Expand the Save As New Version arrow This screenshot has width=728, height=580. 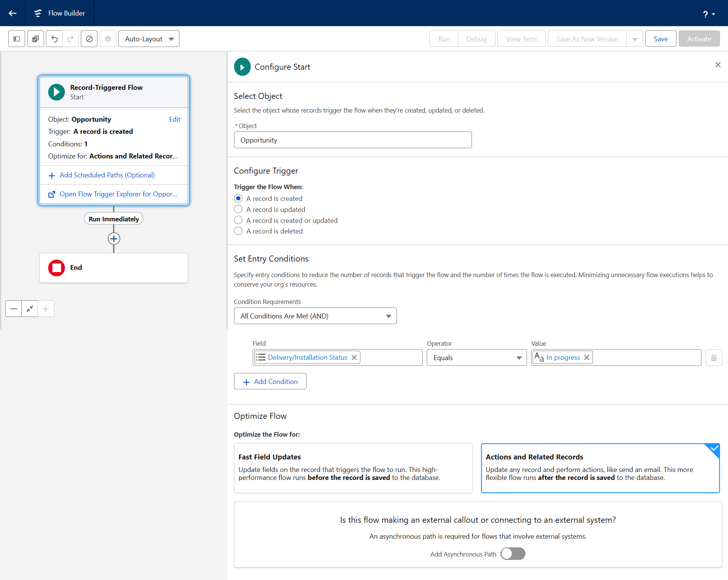635,39
